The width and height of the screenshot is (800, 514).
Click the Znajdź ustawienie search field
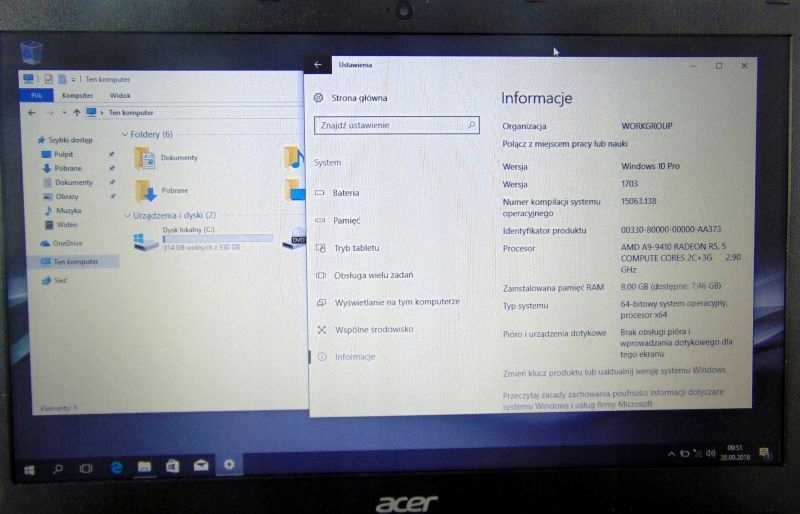397,125
